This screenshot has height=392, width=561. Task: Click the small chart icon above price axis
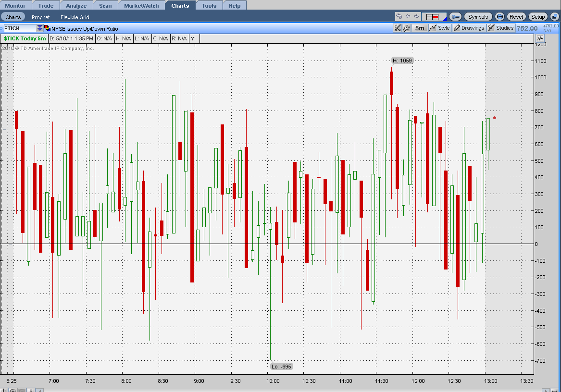pyautogui.click(x=540, y=38)
